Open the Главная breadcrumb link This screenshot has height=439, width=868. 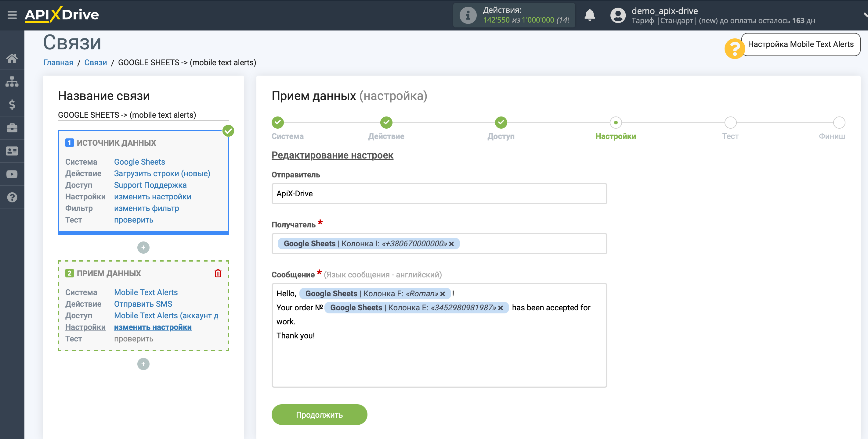58,62
